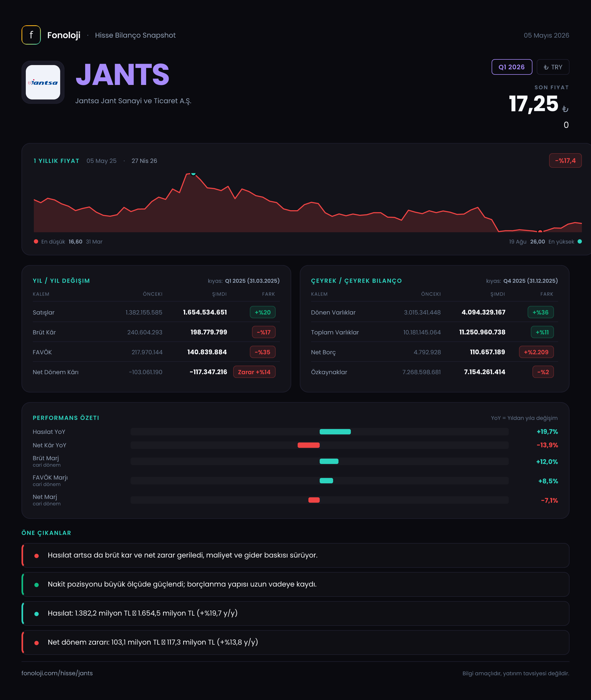The image size is (591, 700).
Task: Click the Brüt Marj teal bar
Action: tap(329, 461)
